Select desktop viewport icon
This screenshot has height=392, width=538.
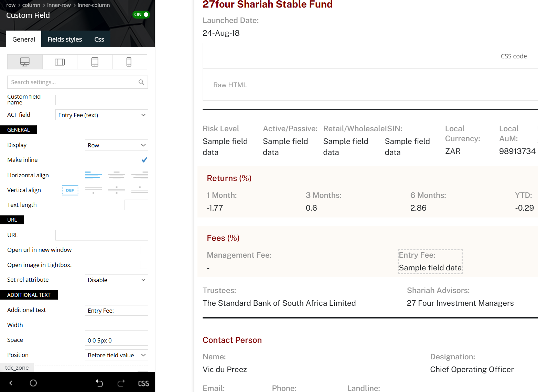[25, 62]
